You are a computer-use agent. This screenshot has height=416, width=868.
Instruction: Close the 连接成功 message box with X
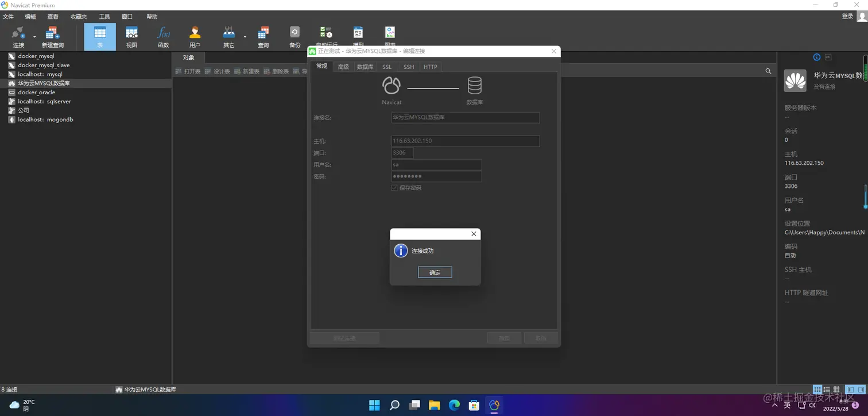(x=474, y=234)
